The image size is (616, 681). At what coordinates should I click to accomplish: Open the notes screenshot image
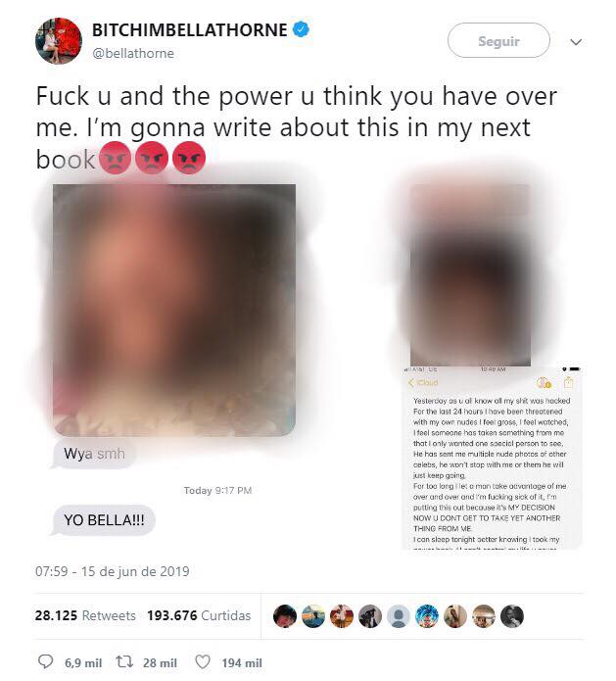[492, 458]
